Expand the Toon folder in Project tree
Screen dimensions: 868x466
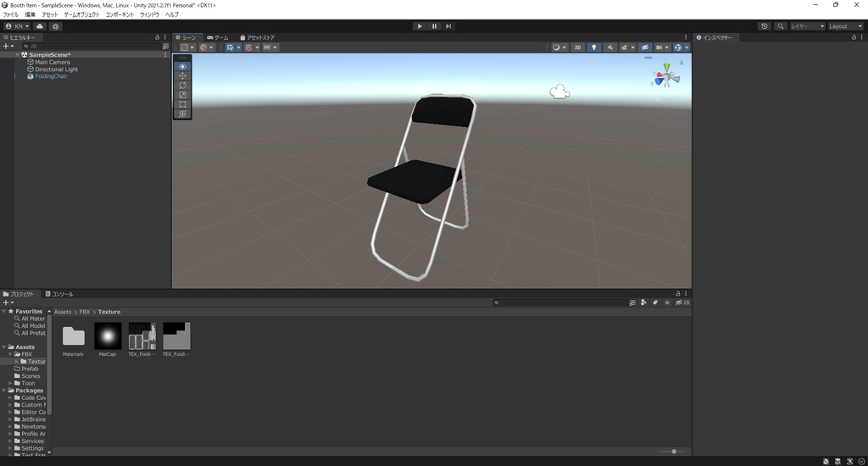click(10, 383)
